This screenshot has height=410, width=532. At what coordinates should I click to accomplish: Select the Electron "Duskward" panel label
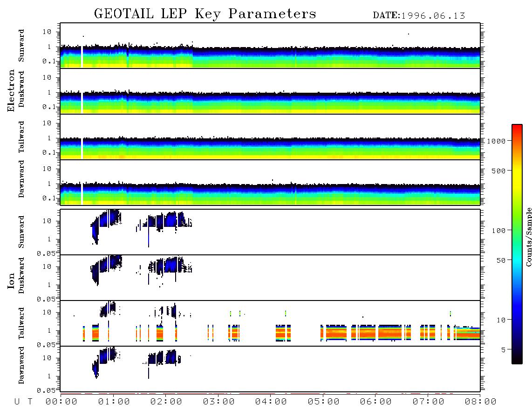point(21,89)
